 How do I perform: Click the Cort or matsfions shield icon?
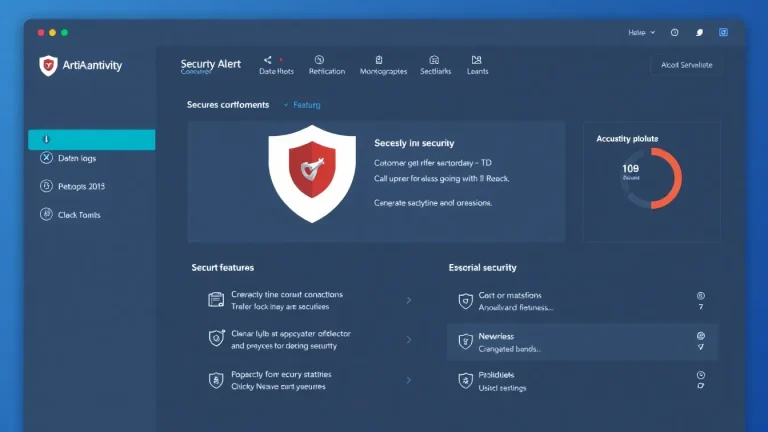click(465, 301)
